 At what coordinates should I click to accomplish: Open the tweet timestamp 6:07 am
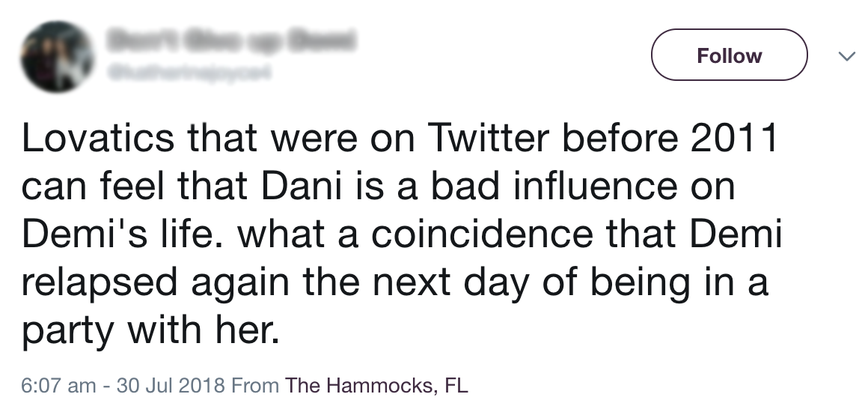click(x=58, y=385)
